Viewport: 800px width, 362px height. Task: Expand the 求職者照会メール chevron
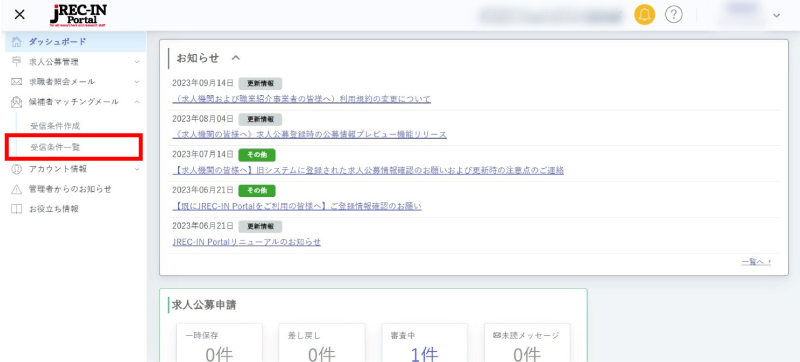(x=137, y=82)
